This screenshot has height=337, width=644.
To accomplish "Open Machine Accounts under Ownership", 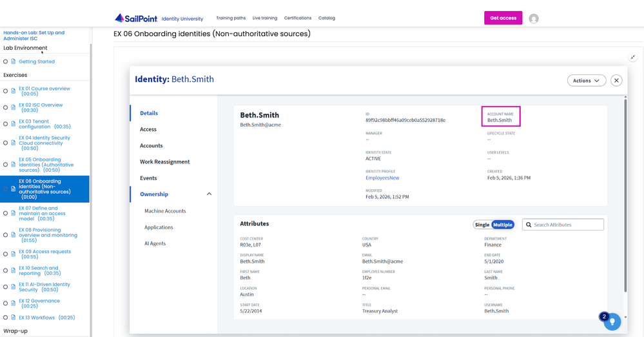I will (165, 210).
